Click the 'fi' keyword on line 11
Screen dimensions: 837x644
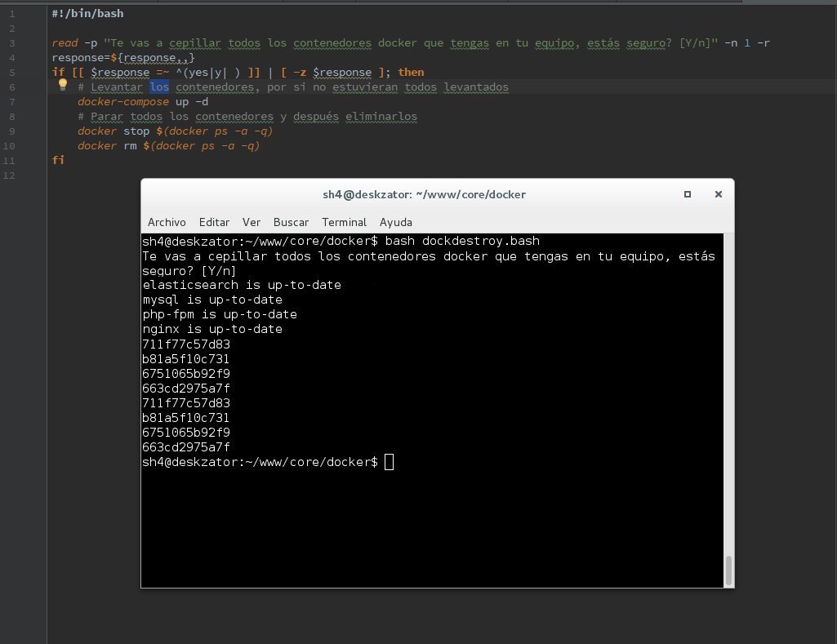click(x=58, y=160)
